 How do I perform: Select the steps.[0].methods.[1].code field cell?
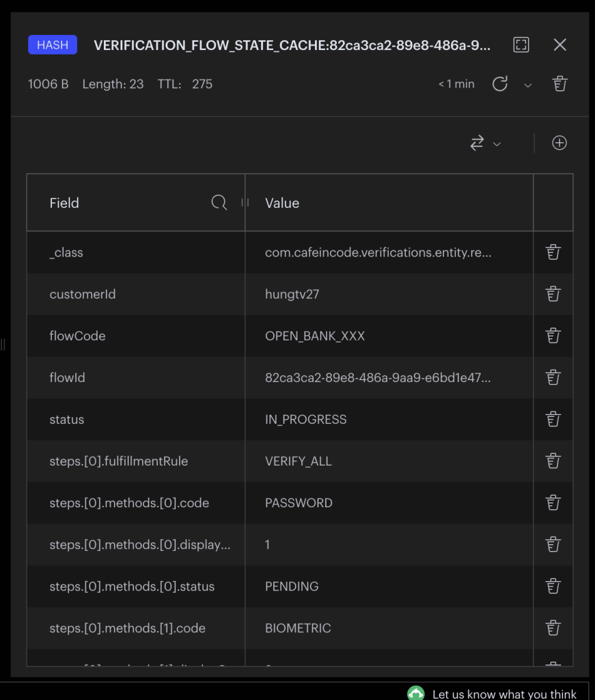click(x=135, y=628)
